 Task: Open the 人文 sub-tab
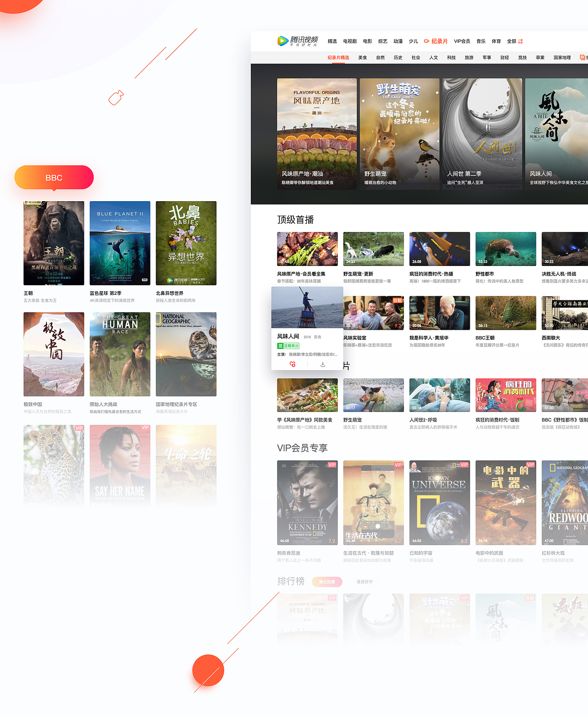pos(434,57)
